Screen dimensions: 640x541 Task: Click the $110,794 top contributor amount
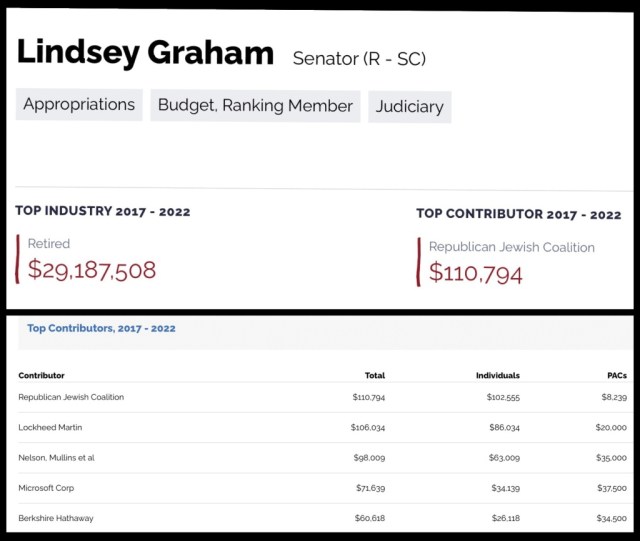click(x=476, y=272)
